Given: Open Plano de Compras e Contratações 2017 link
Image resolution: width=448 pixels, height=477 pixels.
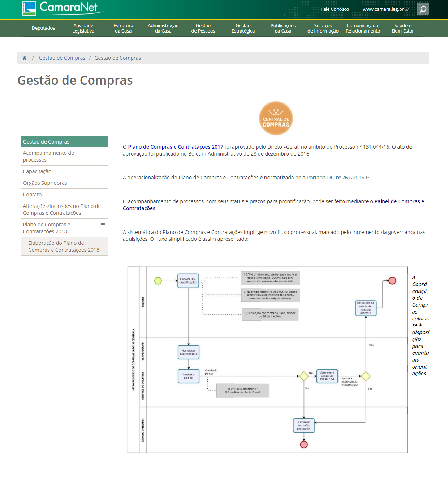Looking at the screenshot, I should click(176, 147).
